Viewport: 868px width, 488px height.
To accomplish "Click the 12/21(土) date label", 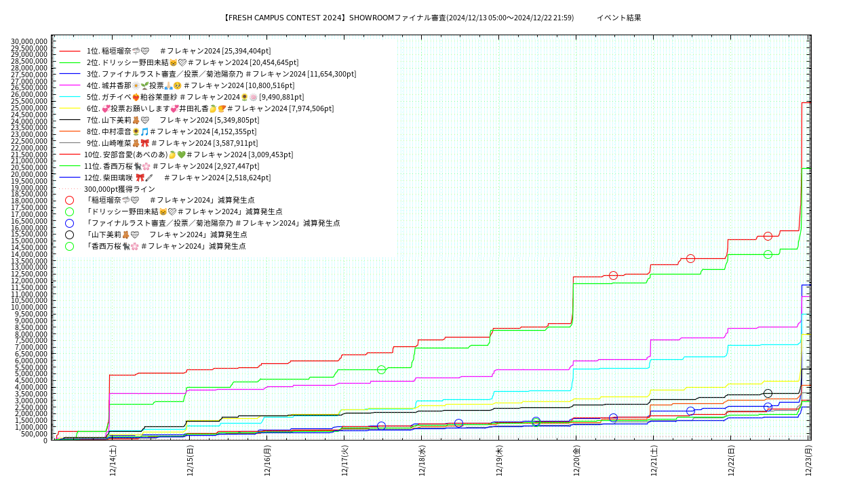I will [654, 461].
